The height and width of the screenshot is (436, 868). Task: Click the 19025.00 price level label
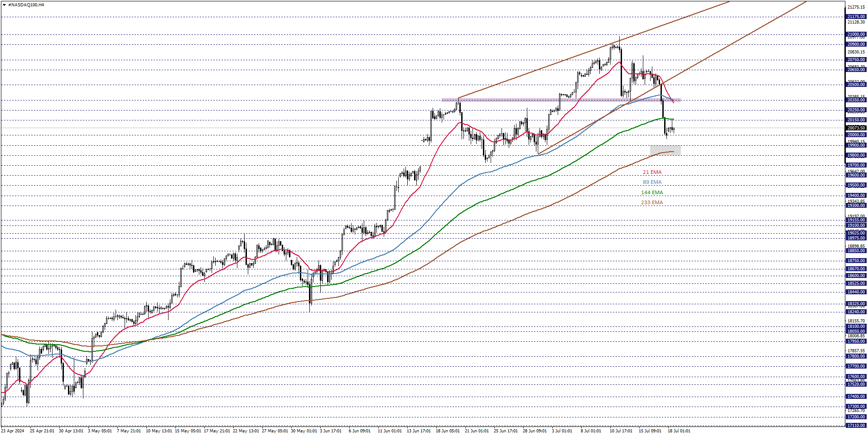click(856, 233)
